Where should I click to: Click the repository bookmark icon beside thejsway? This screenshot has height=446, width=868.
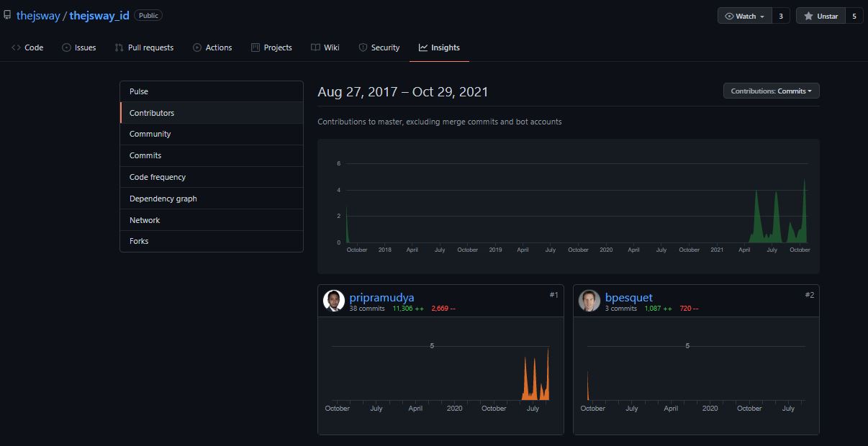click(x=7, y=14)
